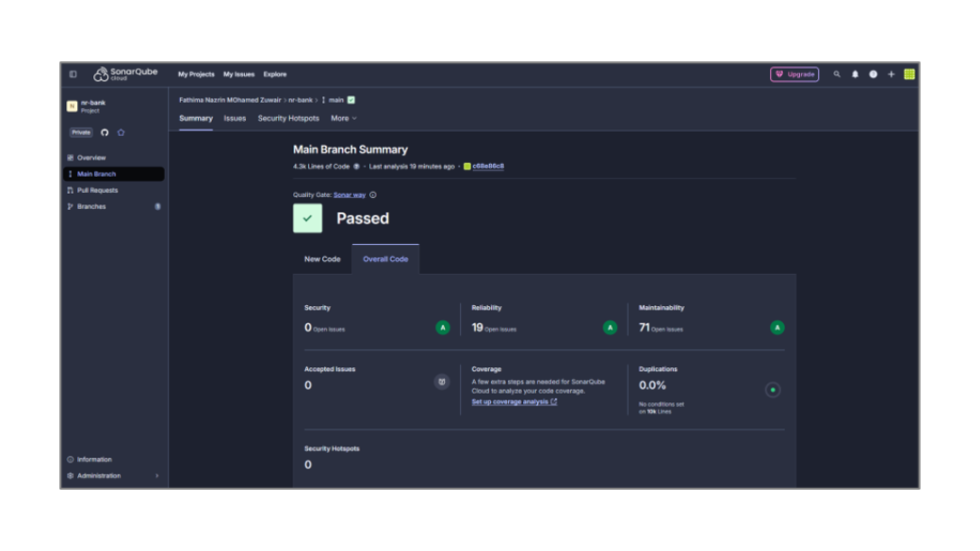Switch to the Issues tab

click(x=235, y=118)
